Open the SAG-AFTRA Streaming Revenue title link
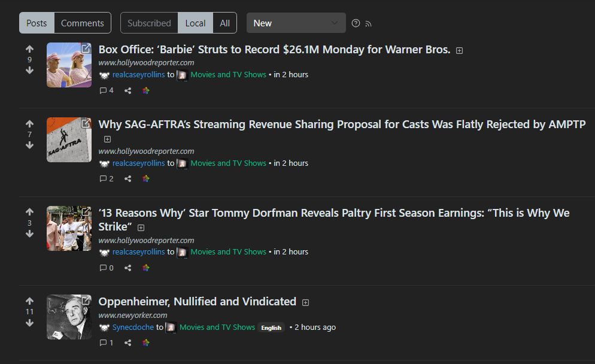 click(342, 124)
